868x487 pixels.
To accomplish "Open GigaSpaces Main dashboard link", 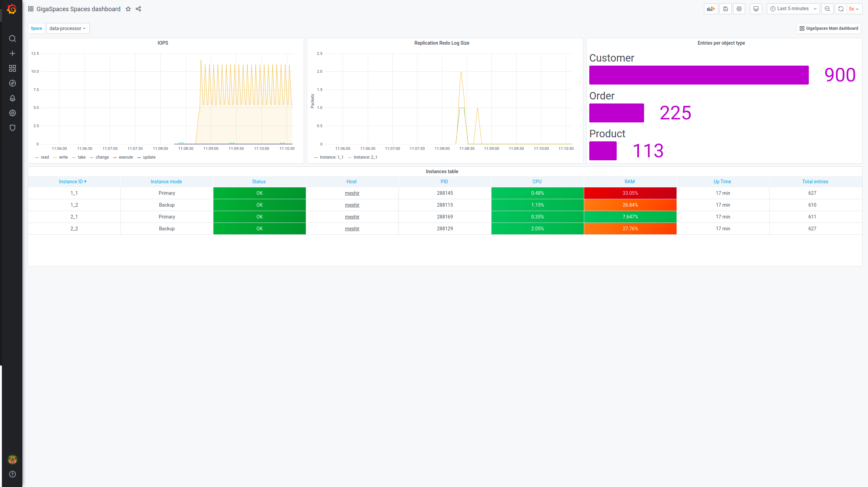I will click(x=829, y=28).
